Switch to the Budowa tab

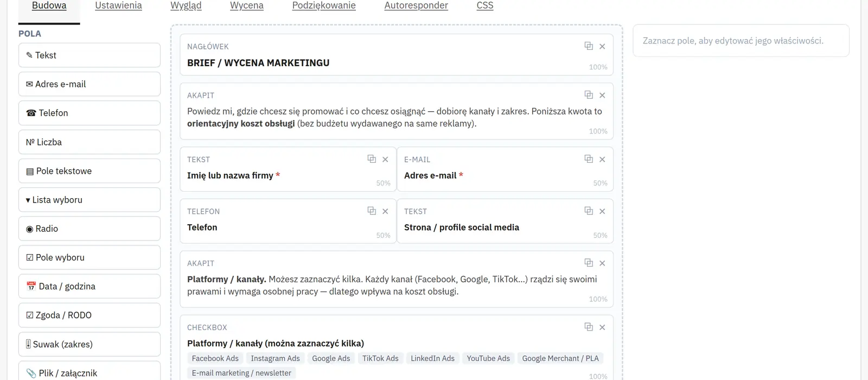[x=49, y=6]
